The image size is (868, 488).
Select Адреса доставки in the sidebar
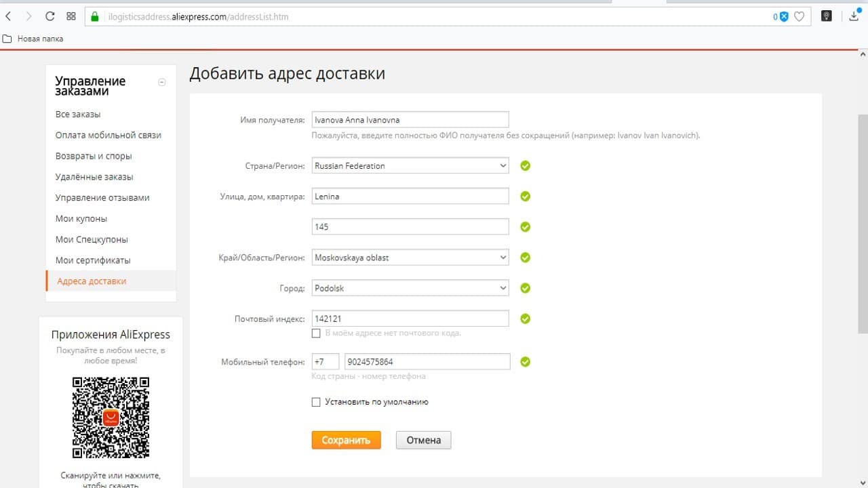[x=92, y=281]
